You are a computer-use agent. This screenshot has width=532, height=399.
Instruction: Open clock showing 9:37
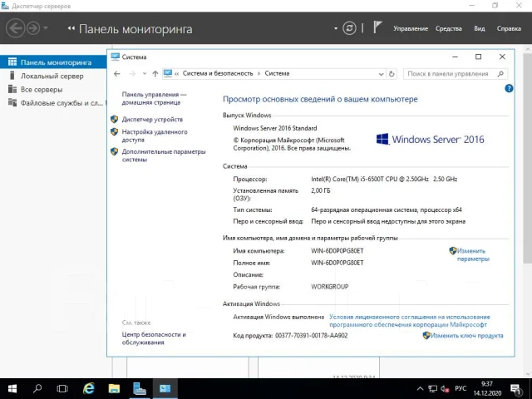coord(487,389)
